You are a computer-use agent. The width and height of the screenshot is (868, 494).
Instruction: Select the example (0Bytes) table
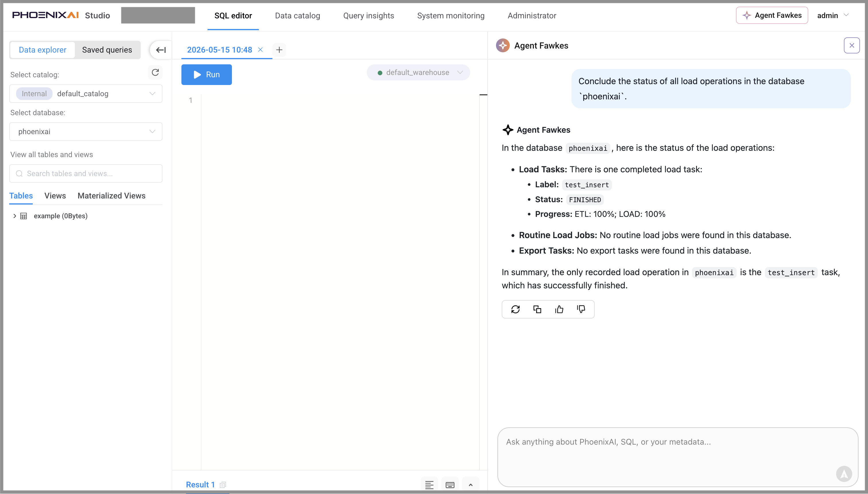61,216
